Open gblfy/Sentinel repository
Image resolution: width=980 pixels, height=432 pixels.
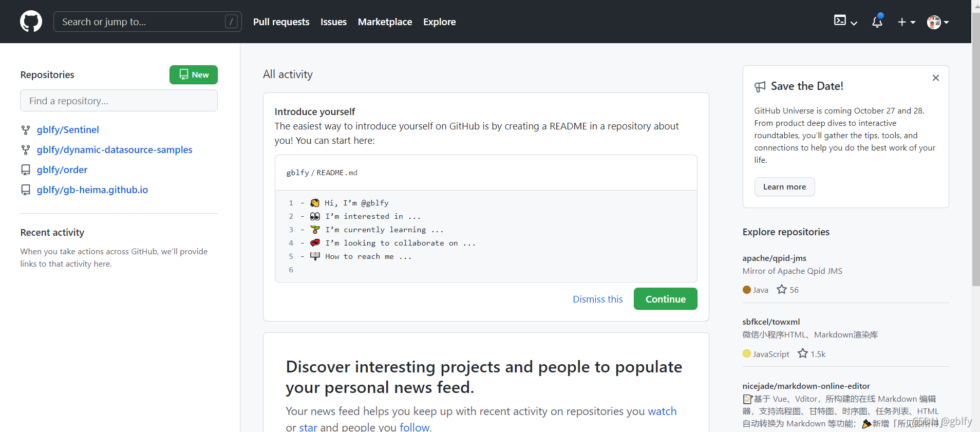click(x=68, y=130)
